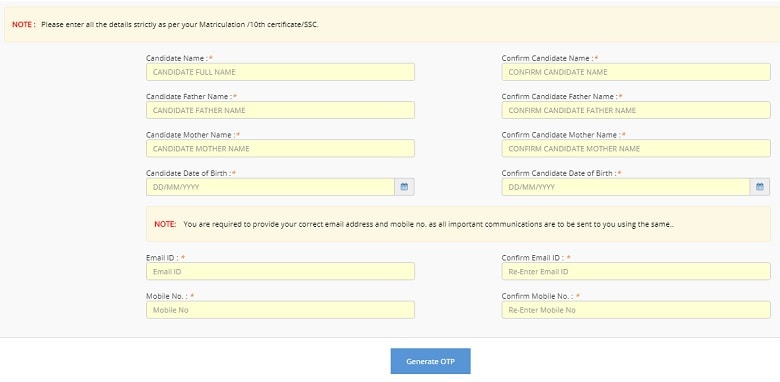This screenshot has width=780, height=382.
Task: Focus the Confirm Candidate Name field
Action: 636,72
